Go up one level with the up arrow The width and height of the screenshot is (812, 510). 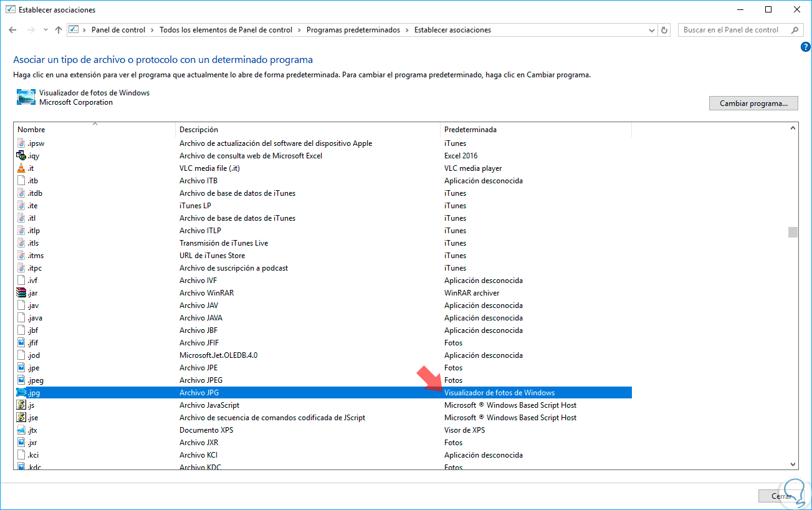click(59, 30)
